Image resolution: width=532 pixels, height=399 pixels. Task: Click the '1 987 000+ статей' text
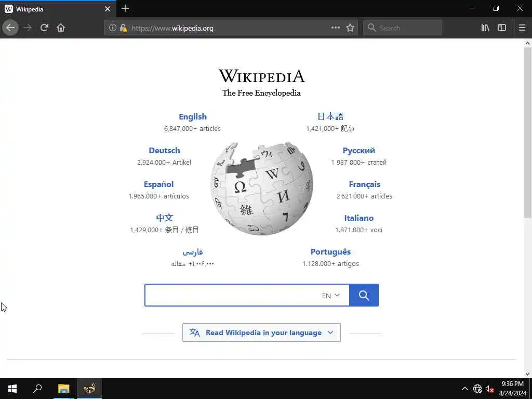pyautogui.click(x=358, y=162)
